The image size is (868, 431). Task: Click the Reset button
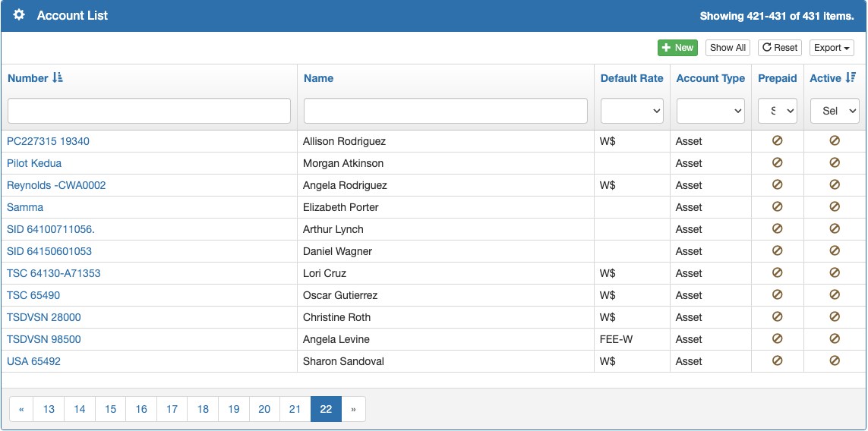pyautogui.click(x=779, y=48)
